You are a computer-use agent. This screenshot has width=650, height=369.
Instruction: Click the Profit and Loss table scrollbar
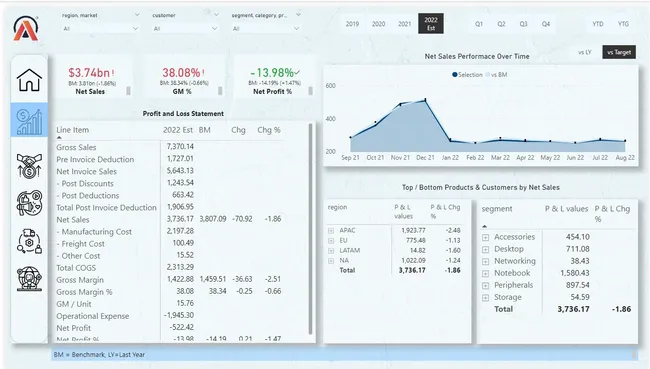[x=310, y=229]
